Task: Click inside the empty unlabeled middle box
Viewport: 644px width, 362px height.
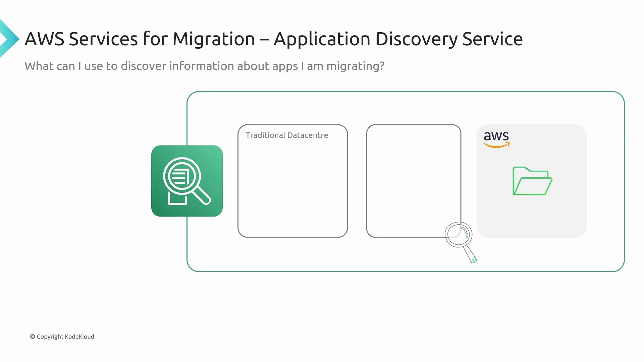Action: tap(414, 181)
